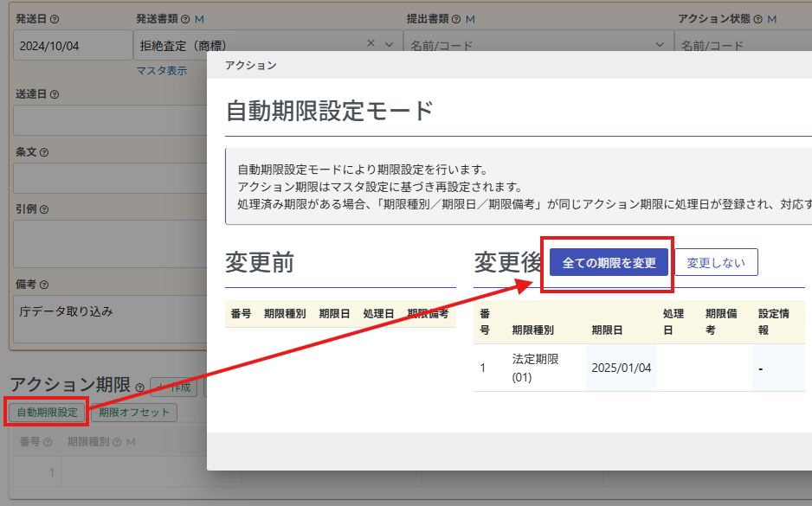The image size is (812, 506).
Task: Click the help icon next to 発送書類
Action: point(185,19)
